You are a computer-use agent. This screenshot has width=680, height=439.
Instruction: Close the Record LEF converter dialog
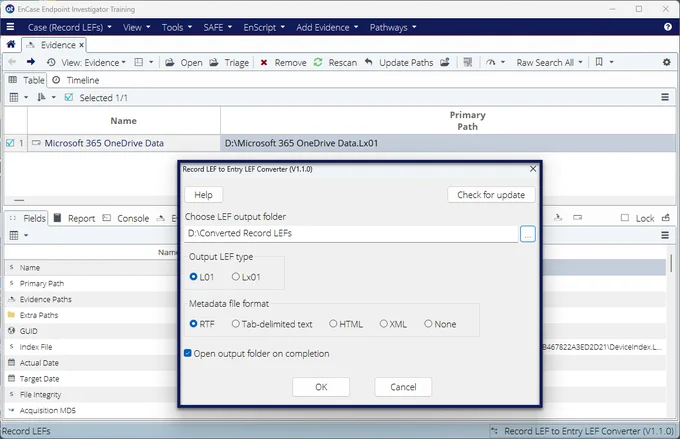pyautogui.click(x=533, y=169)
